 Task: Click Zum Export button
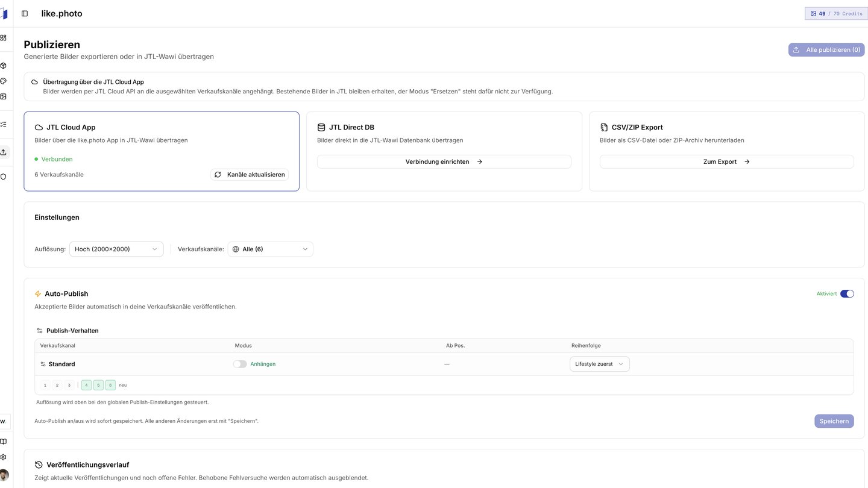pos(726,161)
